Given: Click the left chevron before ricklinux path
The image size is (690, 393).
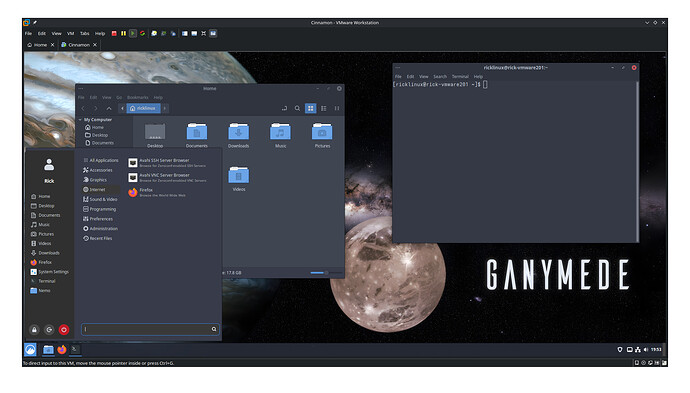Looking at the screenshot, I should [x=122, y=108].
